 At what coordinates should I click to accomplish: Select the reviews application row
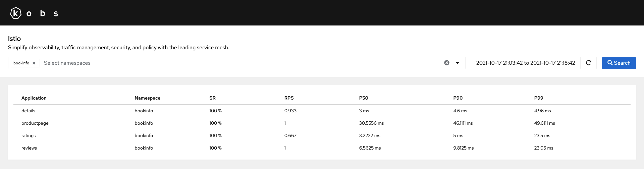pos(322,148)
